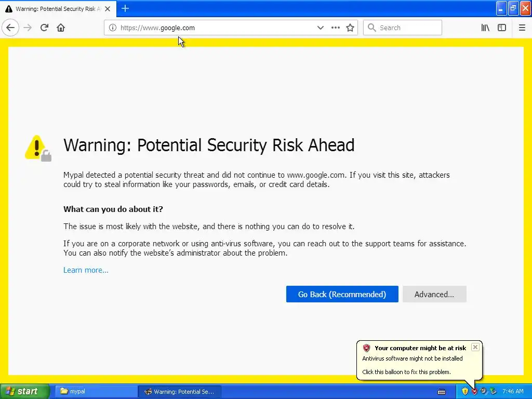Screen dimensions: 532x399
Task: Open the address bar history dropdown arrow
Action: [x=320, y=28]
